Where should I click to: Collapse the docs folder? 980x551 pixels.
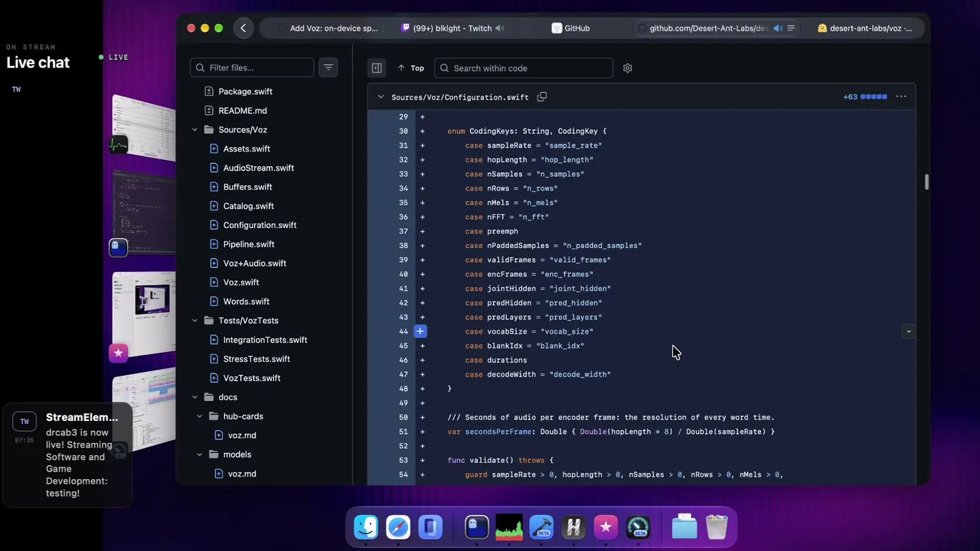[x=195, y=397]
